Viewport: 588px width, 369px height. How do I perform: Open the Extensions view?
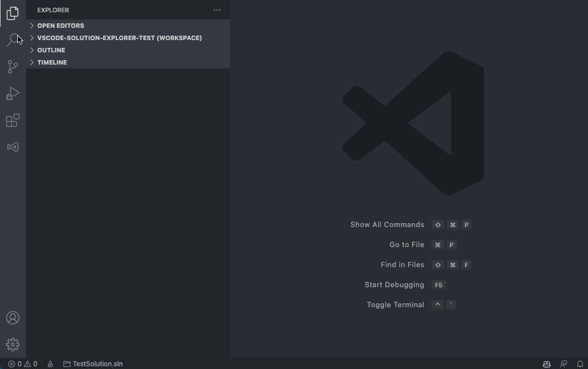pyautogui.click(x=12, y=120)
